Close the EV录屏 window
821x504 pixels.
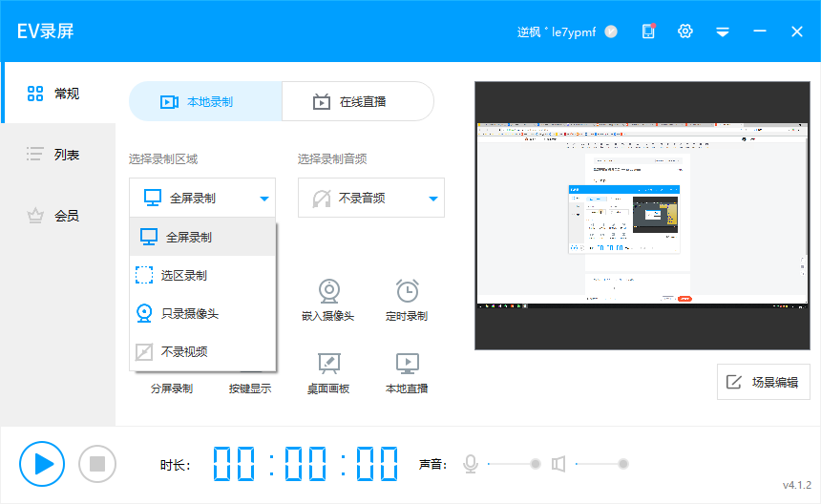tap(797, 31)
